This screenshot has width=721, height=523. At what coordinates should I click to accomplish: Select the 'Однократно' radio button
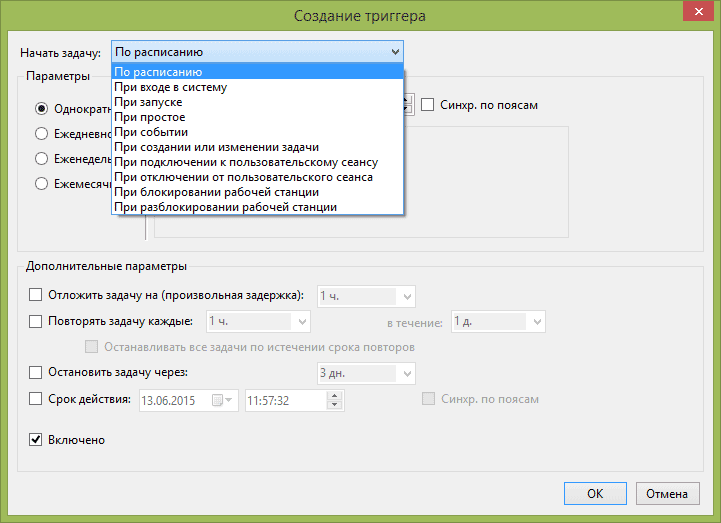coord(41,109)
